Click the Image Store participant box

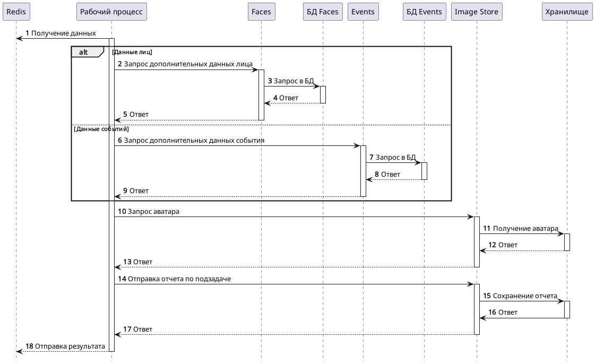coord(477,12)
